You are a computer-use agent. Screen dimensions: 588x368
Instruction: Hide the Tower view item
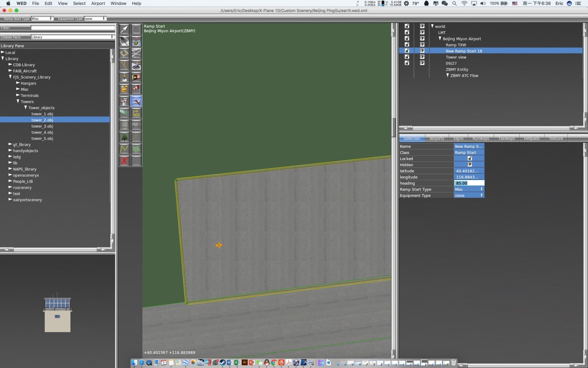pos(422,57)
